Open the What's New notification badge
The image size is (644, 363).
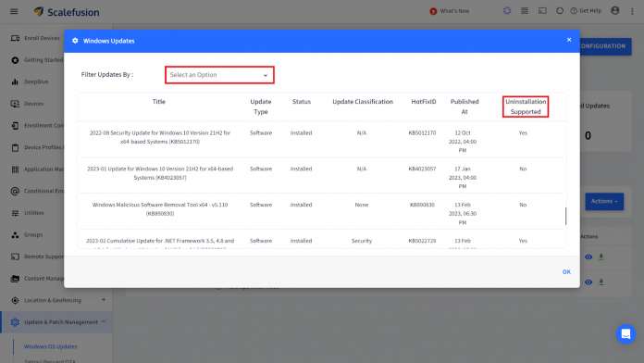pos(433,11)
